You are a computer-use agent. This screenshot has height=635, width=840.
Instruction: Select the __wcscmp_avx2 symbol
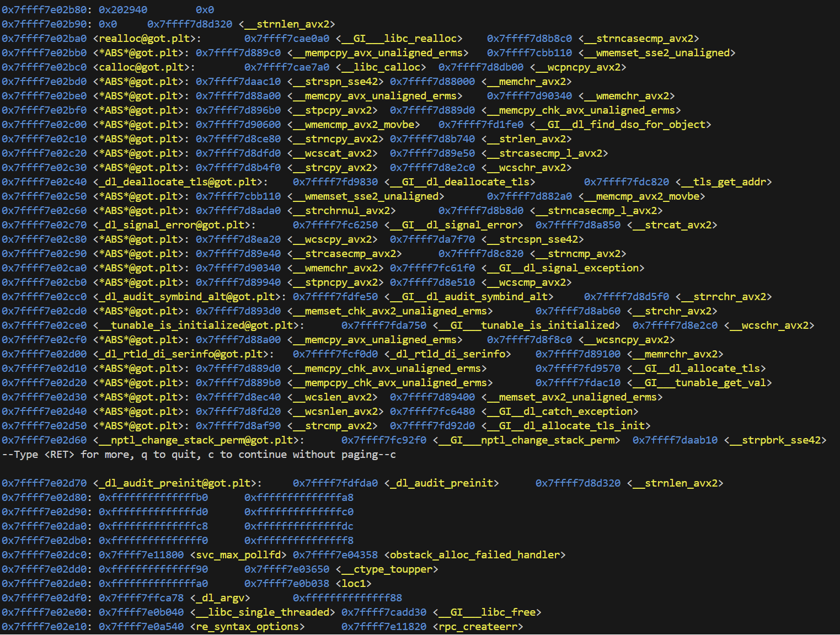526,282
